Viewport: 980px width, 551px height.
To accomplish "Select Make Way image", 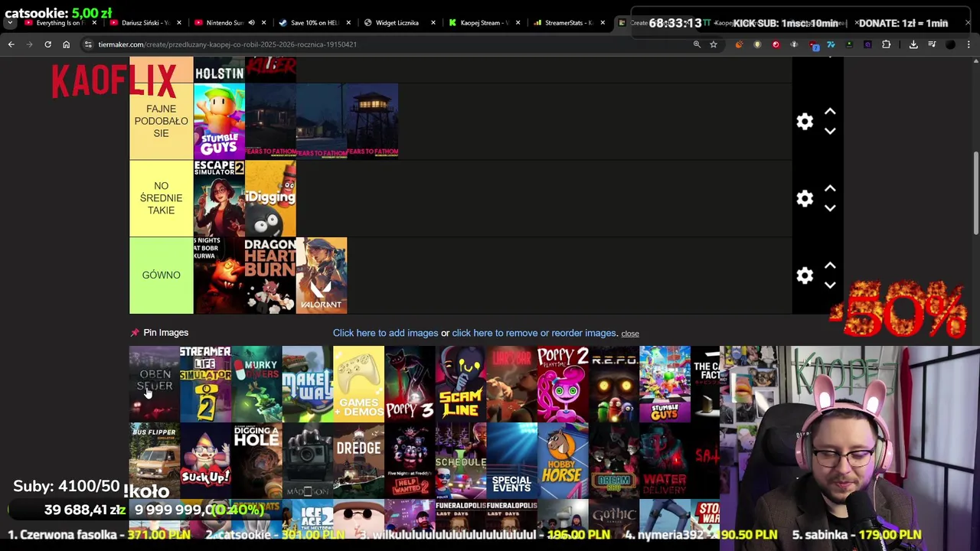I will click(307, 383).
